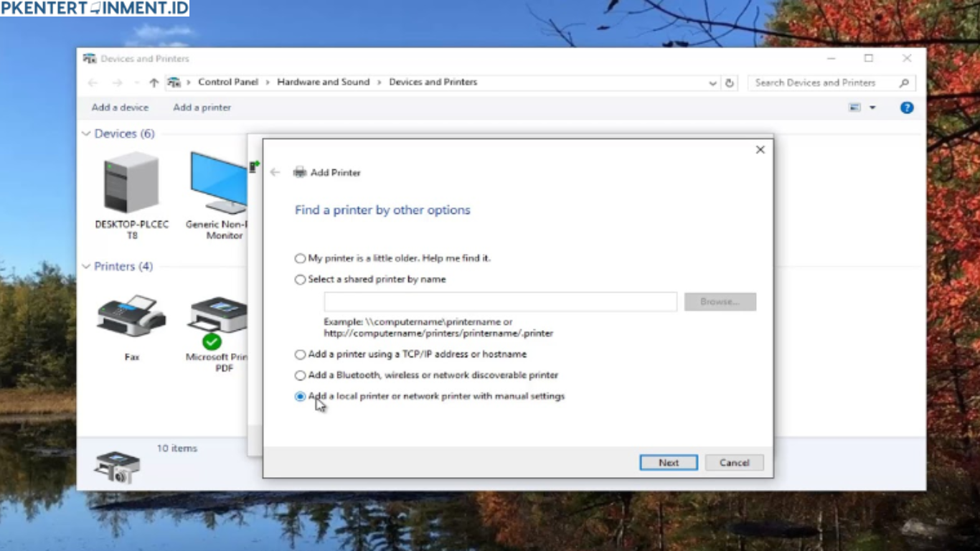This screenshot has width=980, height=551.
Task: Choose the Bluetooth, wireless or network printer option
Action: [300, 375]
